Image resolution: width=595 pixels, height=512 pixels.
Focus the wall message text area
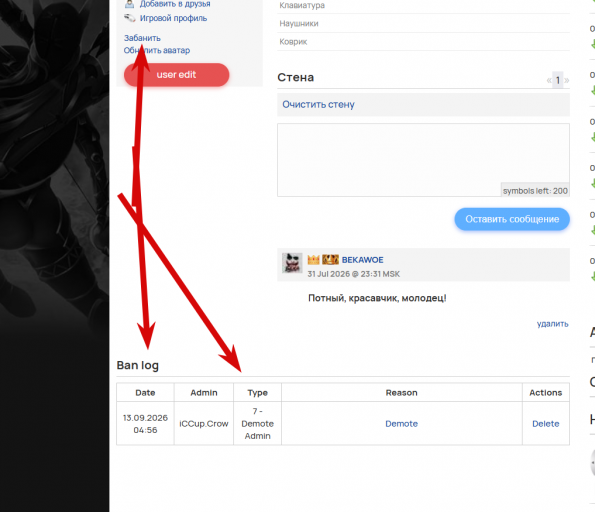423,160
